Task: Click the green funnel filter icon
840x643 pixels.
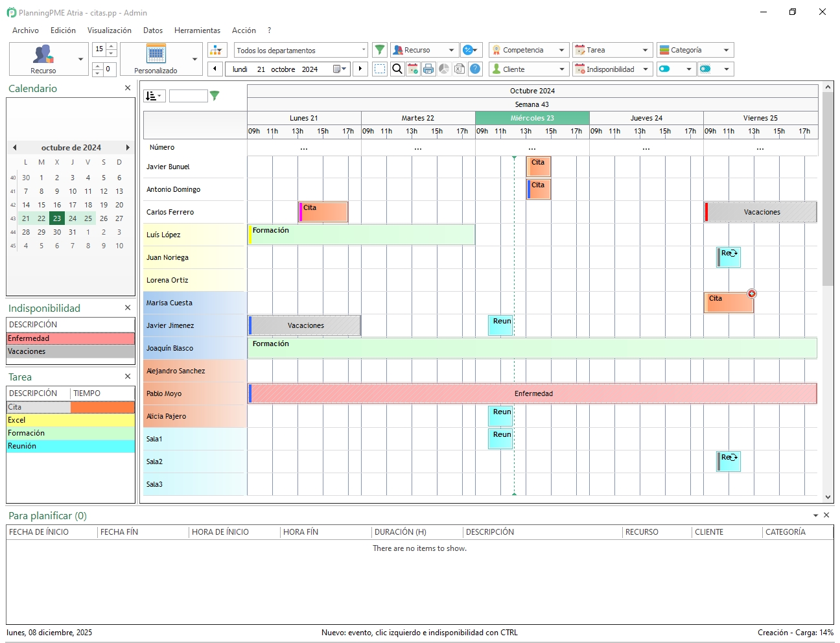Action: coord(380,49)
